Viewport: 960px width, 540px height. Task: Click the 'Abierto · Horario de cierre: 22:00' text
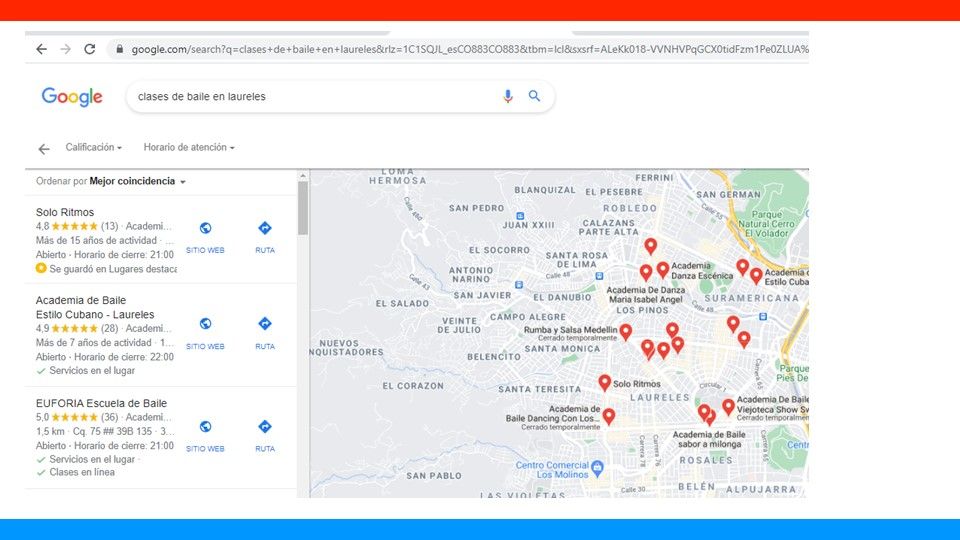[x=105, y=357]
